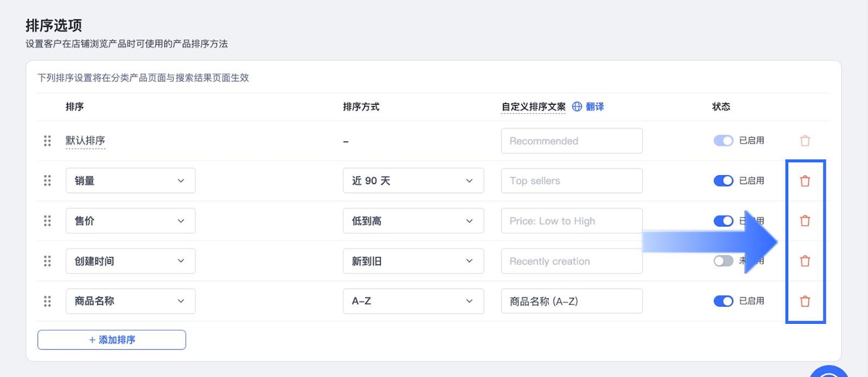Click drag handle of 商品名称 row
Image resolution: width=868 pixels, height=377 pixels.
47,301
